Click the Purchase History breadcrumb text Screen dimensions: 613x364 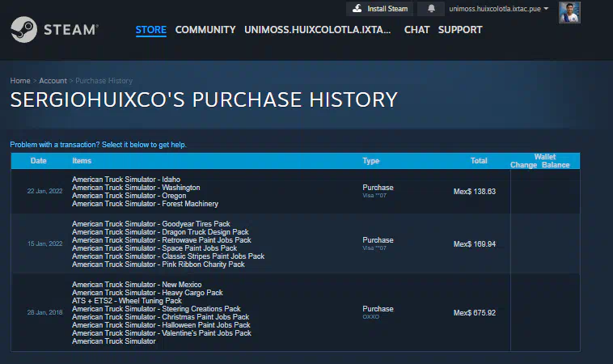(104, 81)
